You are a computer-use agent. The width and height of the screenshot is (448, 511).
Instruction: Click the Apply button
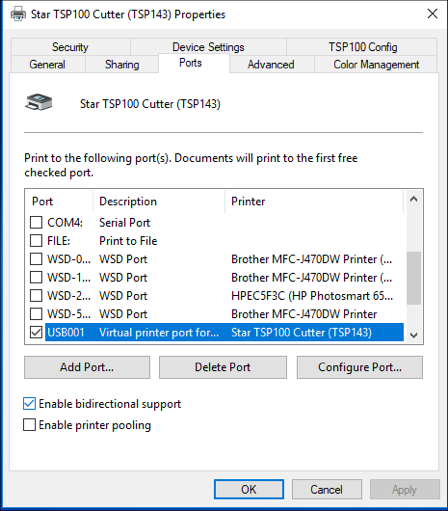405,489
